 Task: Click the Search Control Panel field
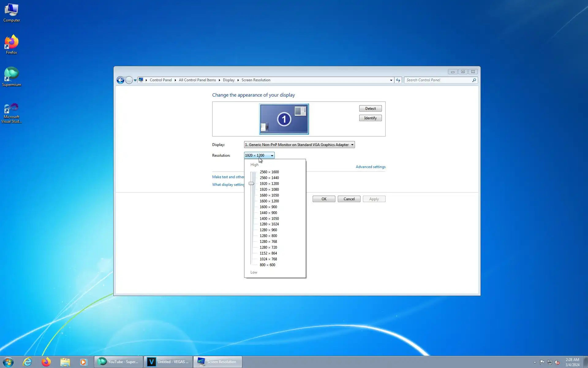pyautogui.click(x=438, y=80)
